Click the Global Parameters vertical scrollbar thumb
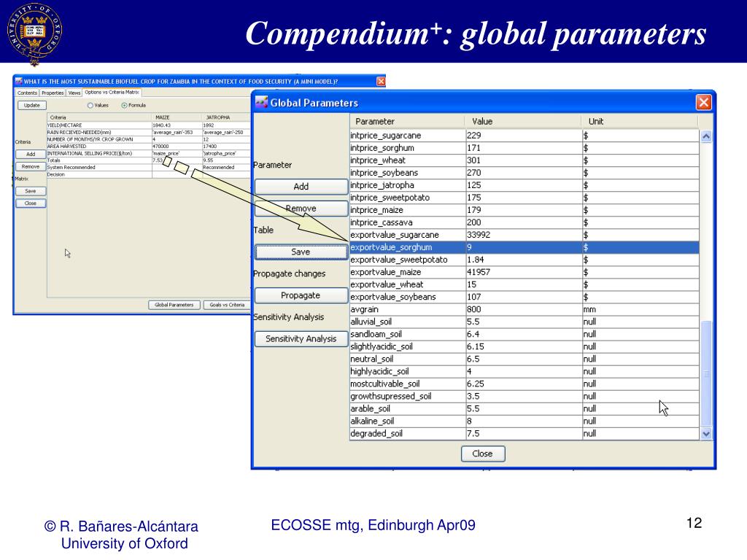The width and height of the screenshot is (747, 560). tap(706, 374)
